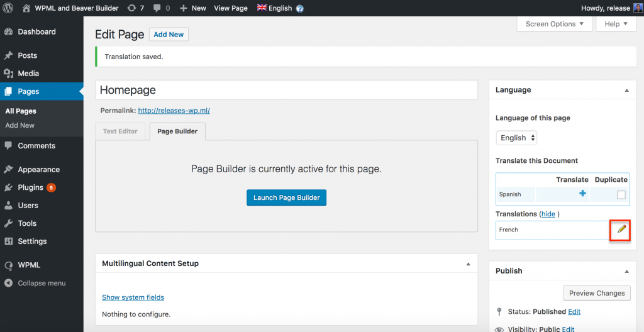The width and height of the screenshot is (644, 332).
Task: Collapse the Publish metabox
Action: click(627, 271)
